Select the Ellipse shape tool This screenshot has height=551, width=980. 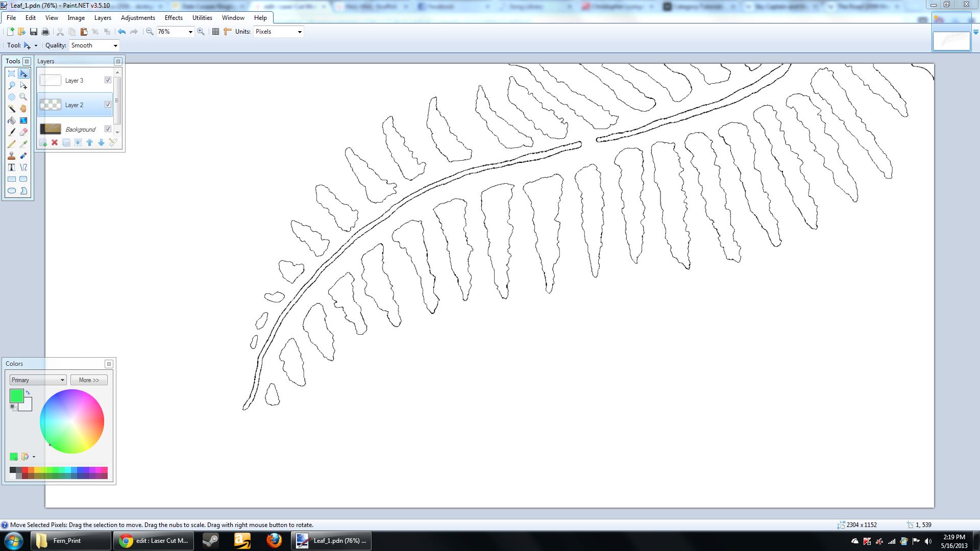coord(12,191)
